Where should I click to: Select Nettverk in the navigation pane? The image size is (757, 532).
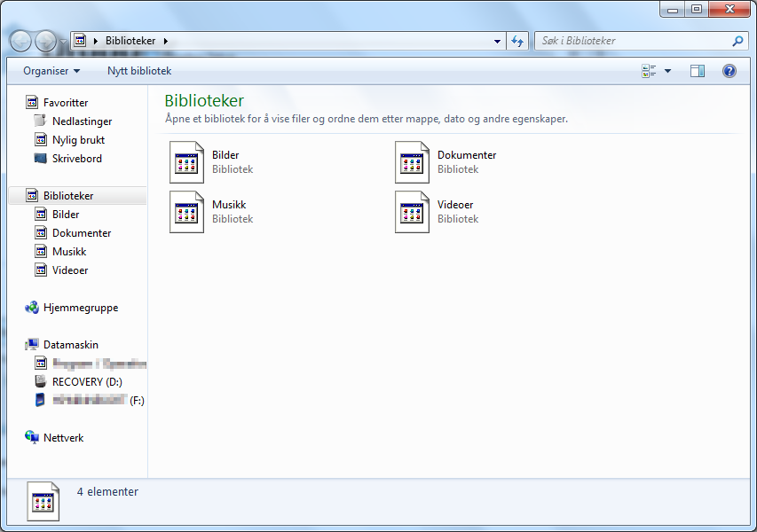63,438
